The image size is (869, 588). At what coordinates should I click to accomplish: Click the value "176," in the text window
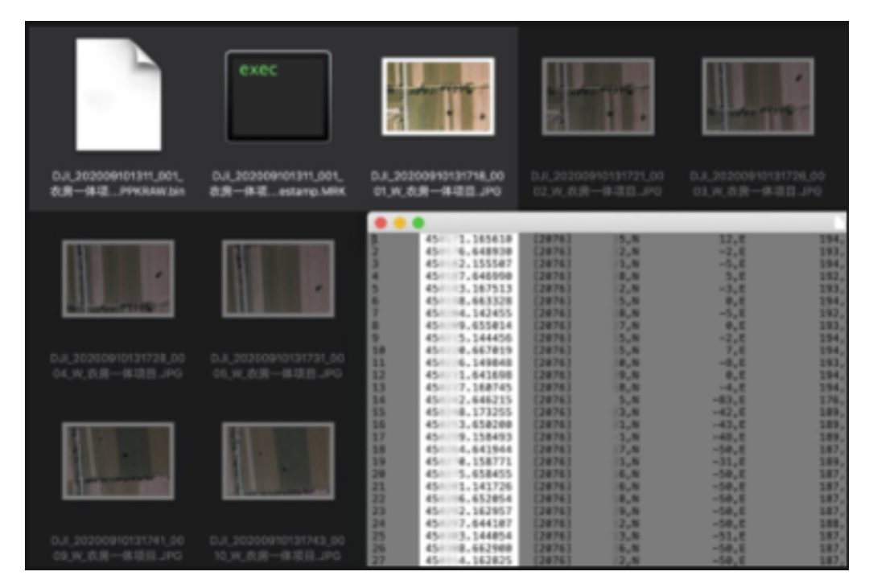coord(833,400)
